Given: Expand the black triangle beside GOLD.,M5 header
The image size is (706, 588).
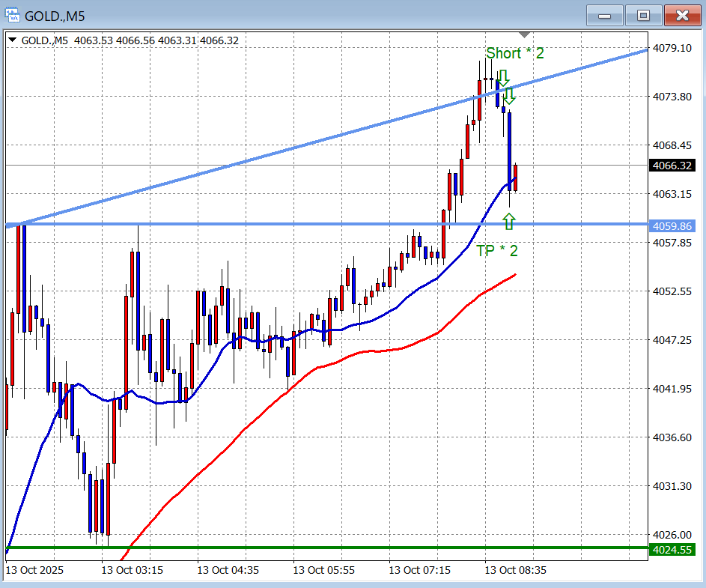Looking at the screenshot, I should 13,40.
